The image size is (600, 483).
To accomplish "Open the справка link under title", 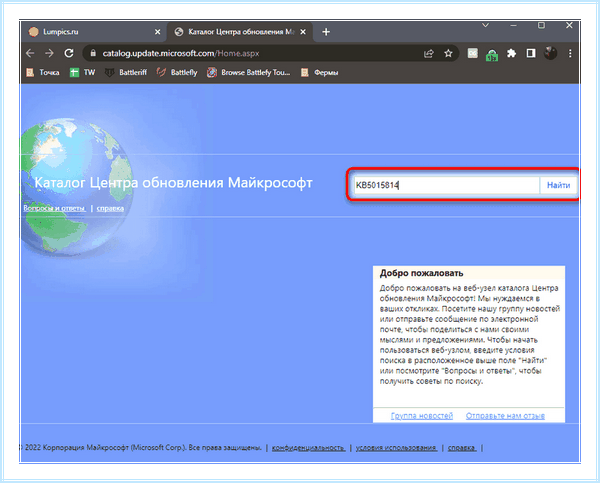I will pos(110,208).
